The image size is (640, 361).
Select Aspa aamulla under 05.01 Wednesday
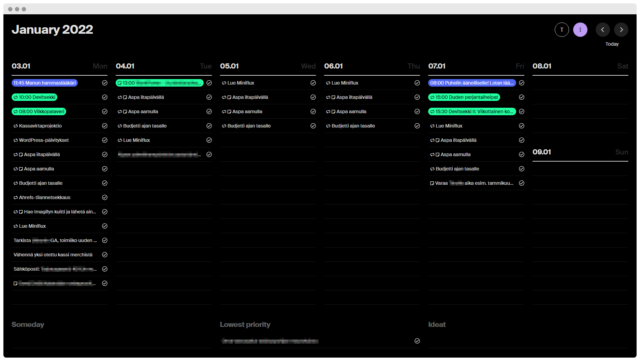242,111
